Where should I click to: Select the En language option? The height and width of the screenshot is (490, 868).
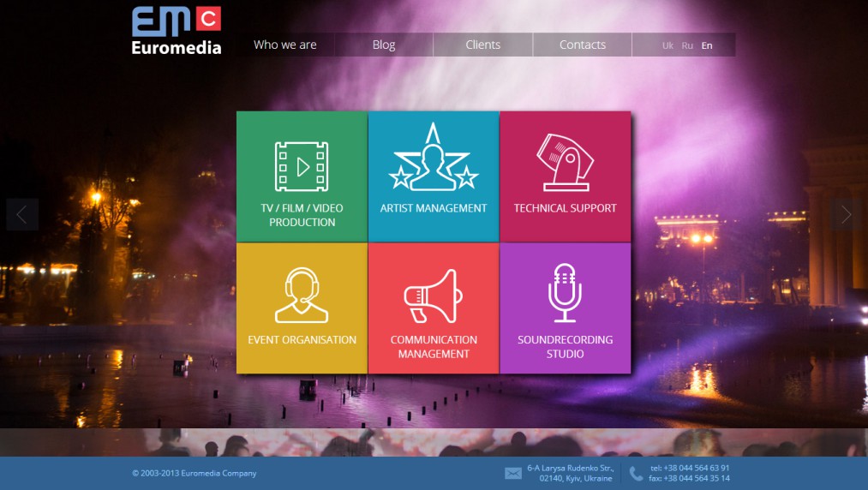[707, 45]
